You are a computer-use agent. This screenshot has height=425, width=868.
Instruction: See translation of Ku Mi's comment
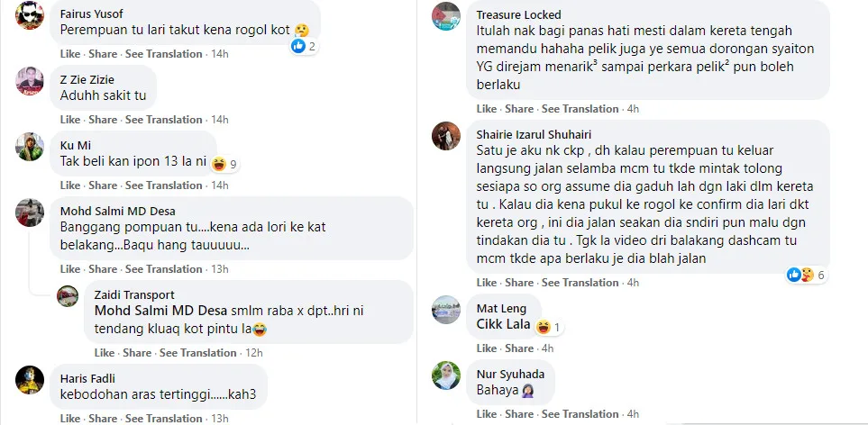163,185
